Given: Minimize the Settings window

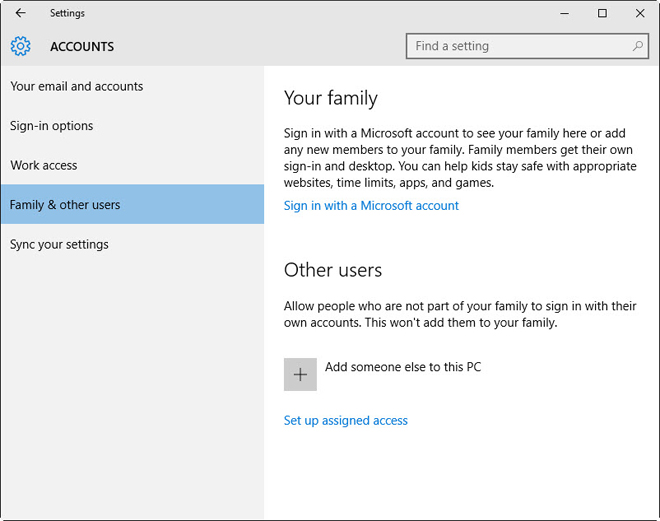Looking at the screenshot, I should pyautogui.click(x=564, y=13).
